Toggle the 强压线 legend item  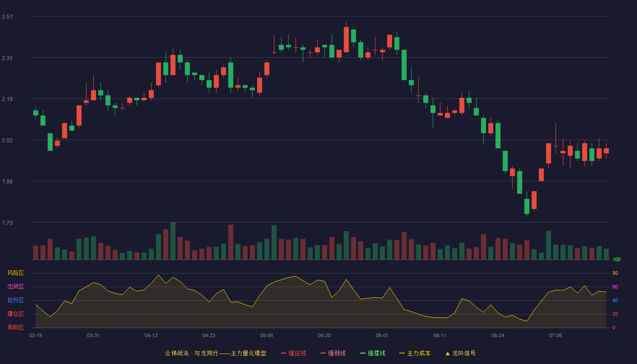pyautogui.click(x=293, y=353)
